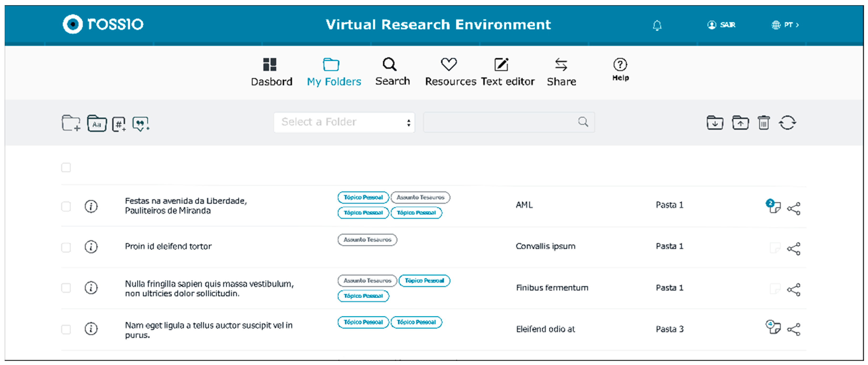Image resolution: width=868 pixels, height=365 pixels.
Task: Open the SAR user account menu
Action: pos(721,25)
